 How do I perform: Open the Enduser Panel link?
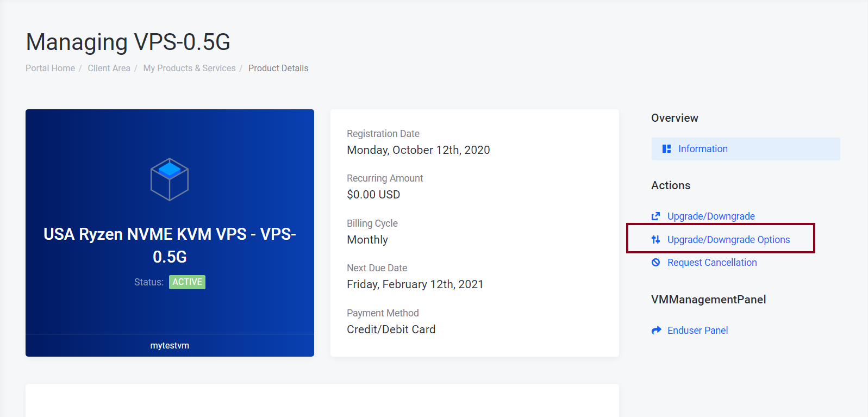pyautogui.click(x=697, y=331)
